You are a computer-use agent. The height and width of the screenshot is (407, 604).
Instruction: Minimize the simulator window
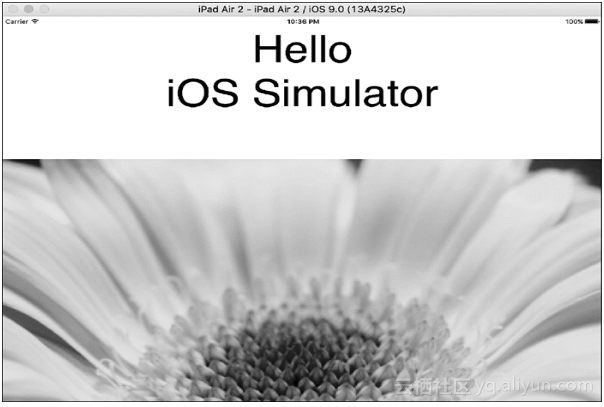(x=29, y=9)
